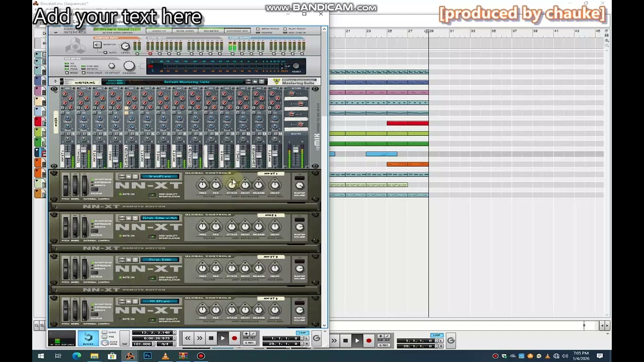Screen dimensions: 644x362
Task: Click the Freq filter knob on GrandPiano NN-XT
Action: point(202,185)
